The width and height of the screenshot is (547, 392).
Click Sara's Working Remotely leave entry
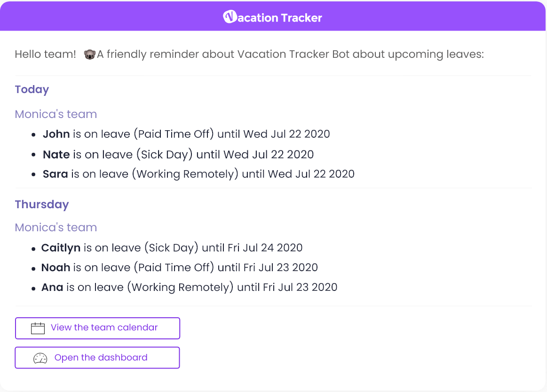point(198,174)
